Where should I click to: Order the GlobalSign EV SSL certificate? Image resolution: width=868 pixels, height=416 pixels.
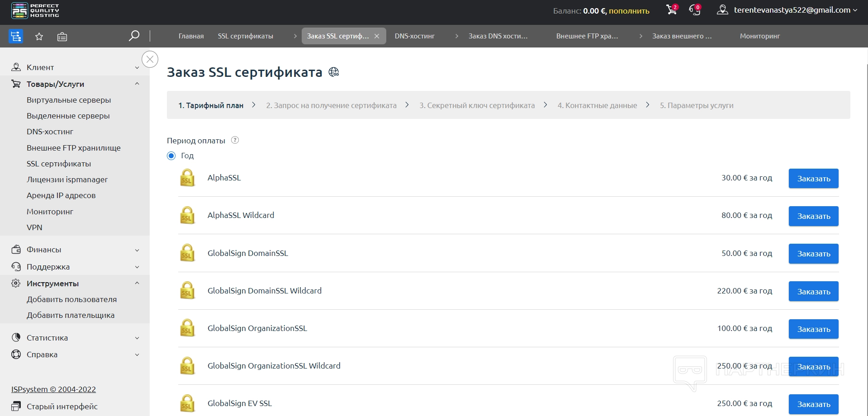[x=813, y=404]
